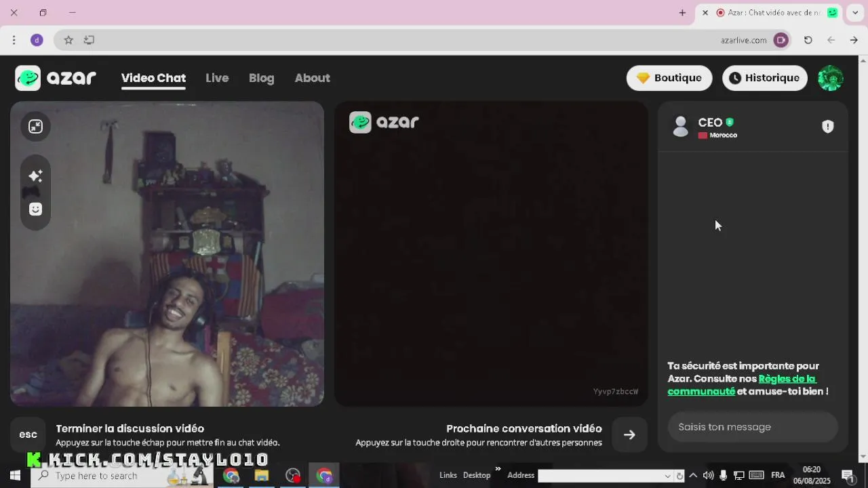Click the Morocco country label
868x488 pixels.
(x=723, y=135)
